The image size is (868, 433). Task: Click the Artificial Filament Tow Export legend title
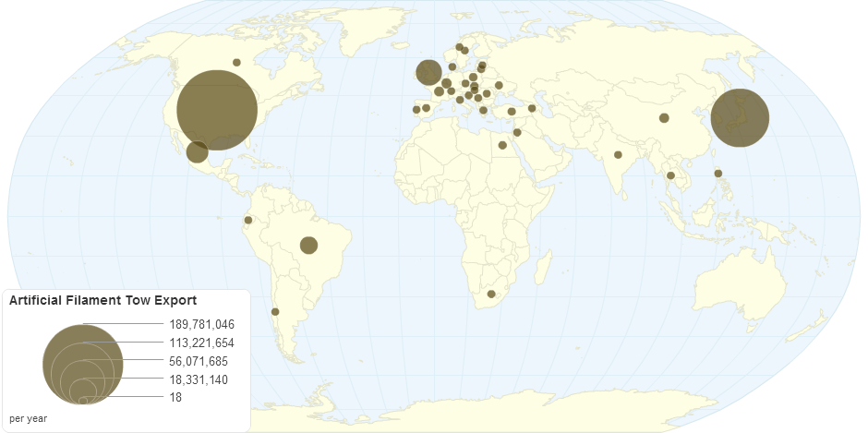[102, 301]
